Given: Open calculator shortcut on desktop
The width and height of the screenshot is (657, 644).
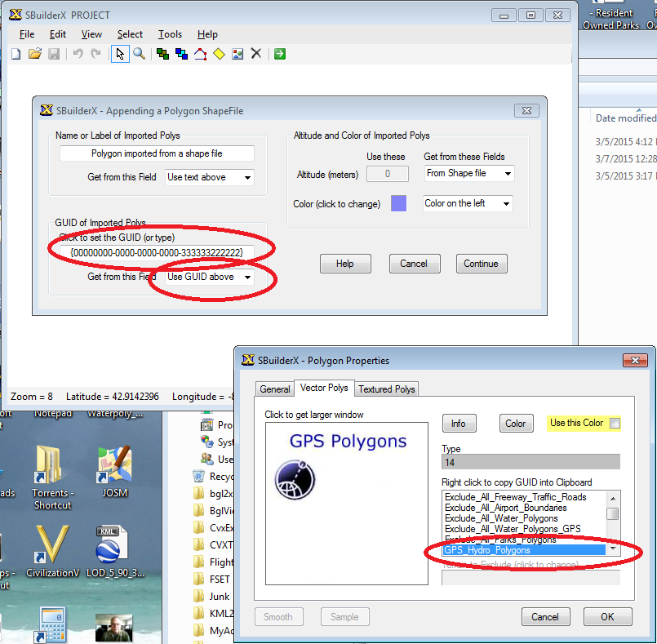Looking at the screenshot, I should click(x=51, y=624).
